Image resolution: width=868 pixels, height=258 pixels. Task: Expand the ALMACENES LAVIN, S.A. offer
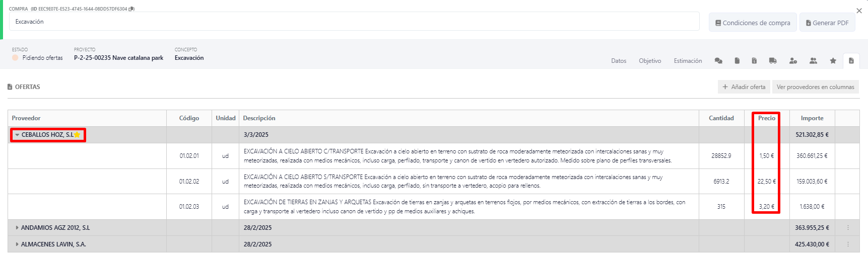17,244
